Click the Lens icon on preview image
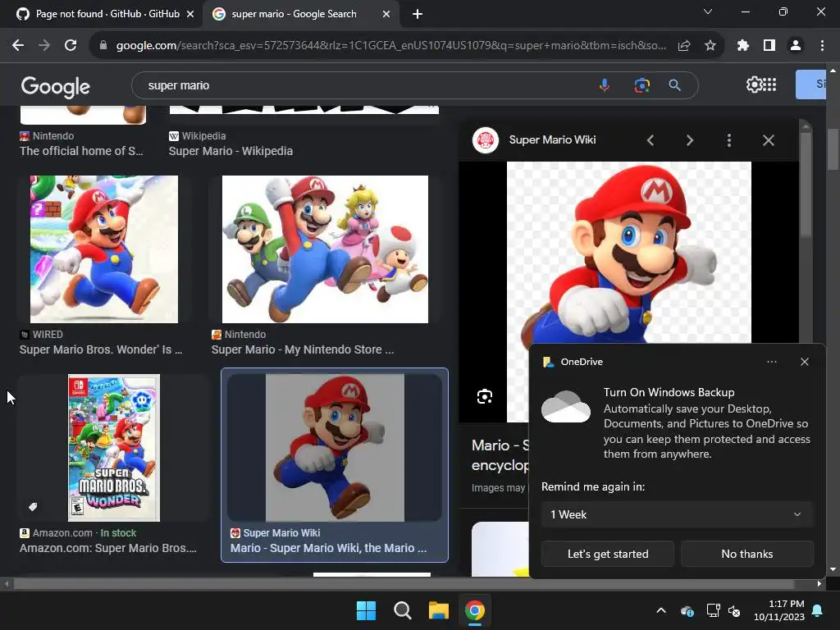This screenshot has width=840, height=630. [485, 396]
